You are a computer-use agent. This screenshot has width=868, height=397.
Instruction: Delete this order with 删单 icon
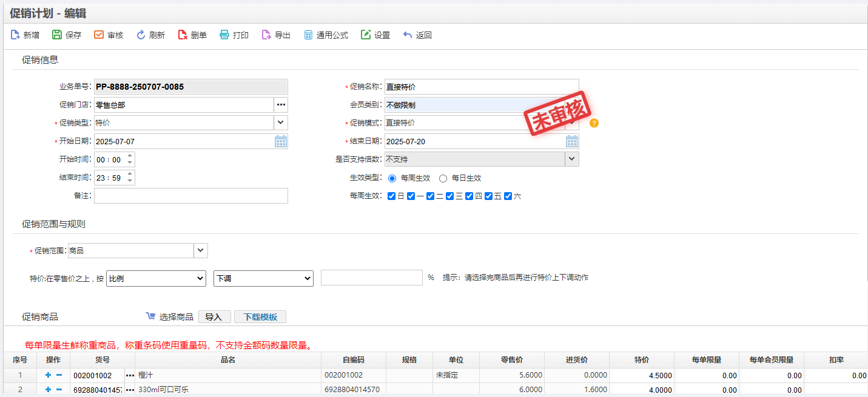[183, 35]
